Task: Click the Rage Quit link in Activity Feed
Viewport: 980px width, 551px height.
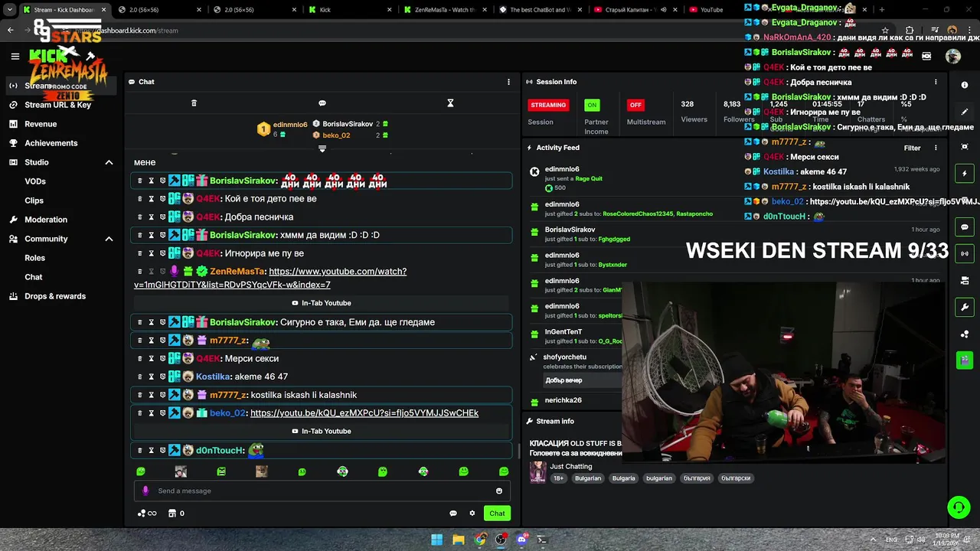Action: coord(589,178)
